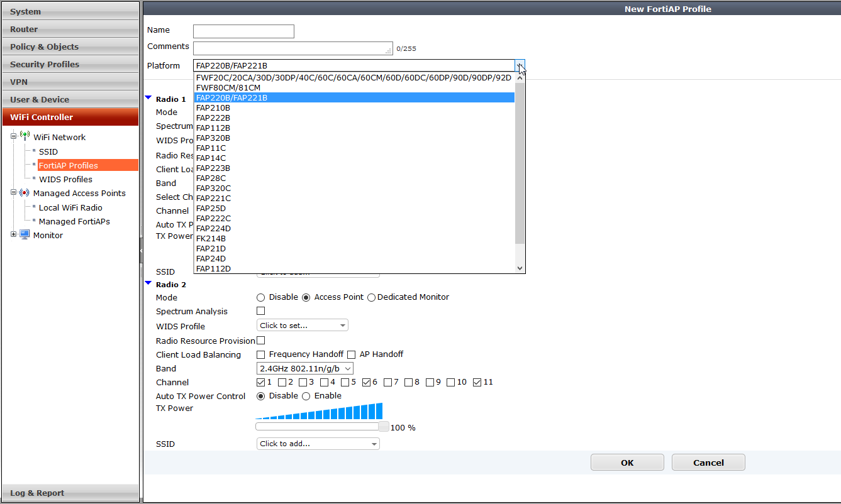
Task: Check channel 9 for Radio 2
Action: click(430, 382)
